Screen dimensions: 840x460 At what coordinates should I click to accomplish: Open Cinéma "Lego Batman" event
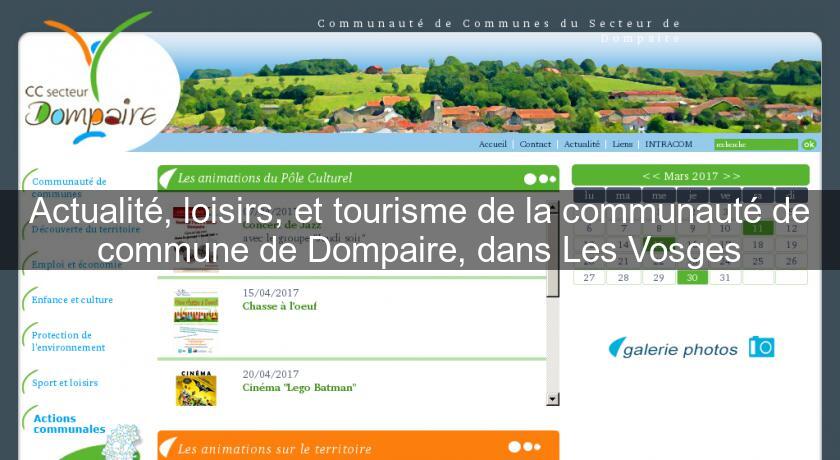pos(299,388)
